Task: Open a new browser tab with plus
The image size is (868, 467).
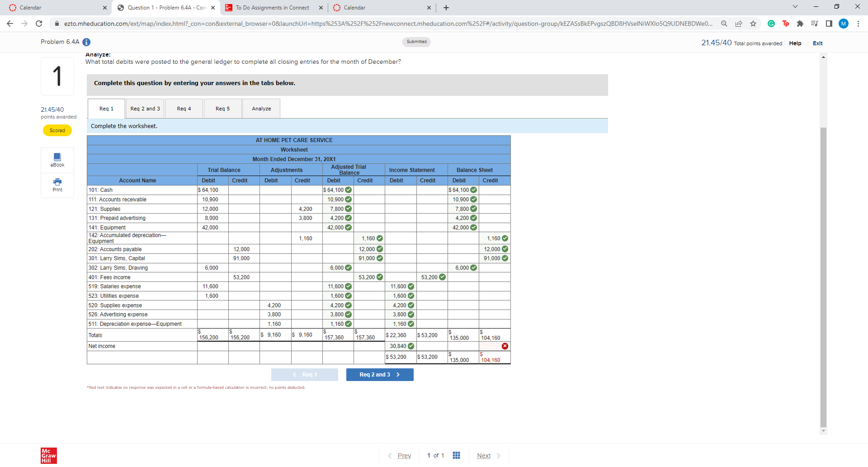Action: [x=446, y=8]
